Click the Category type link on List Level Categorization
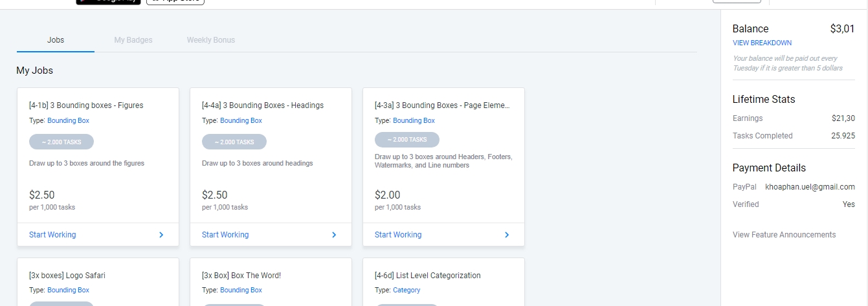Screen dimensions: 868x306 click(x=406, y=290)
